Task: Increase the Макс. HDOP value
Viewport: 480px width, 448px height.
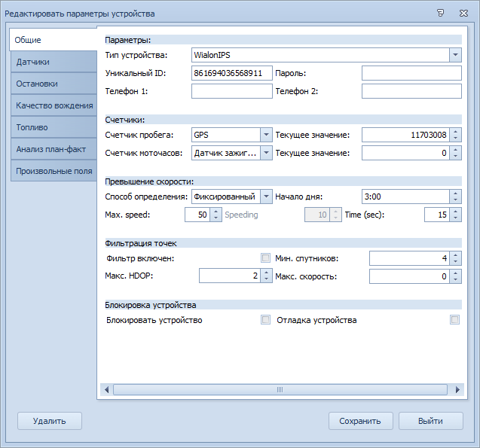Action: (266, 273)
